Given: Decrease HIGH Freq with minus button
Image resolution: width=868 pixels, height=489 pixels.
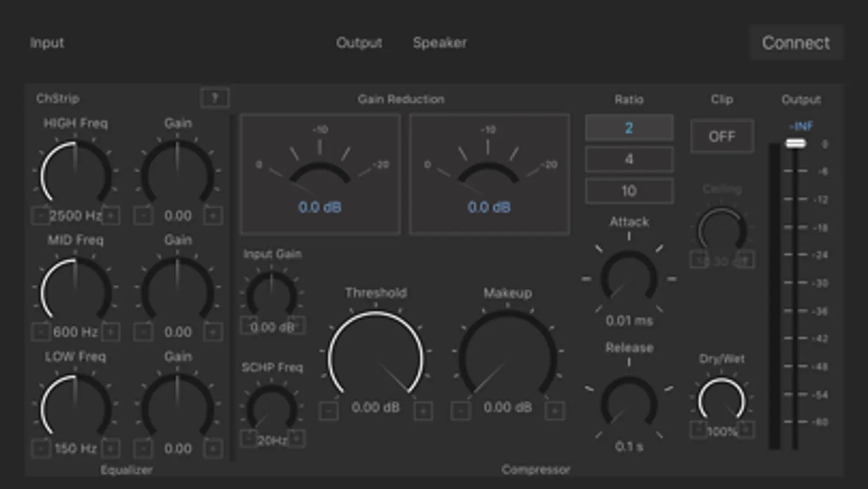Looking at the screenshot, I should [41, 216].
